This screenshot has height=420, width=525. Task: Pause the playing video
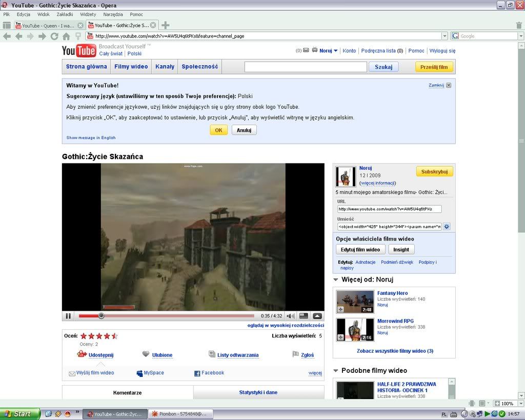[68, 316]
